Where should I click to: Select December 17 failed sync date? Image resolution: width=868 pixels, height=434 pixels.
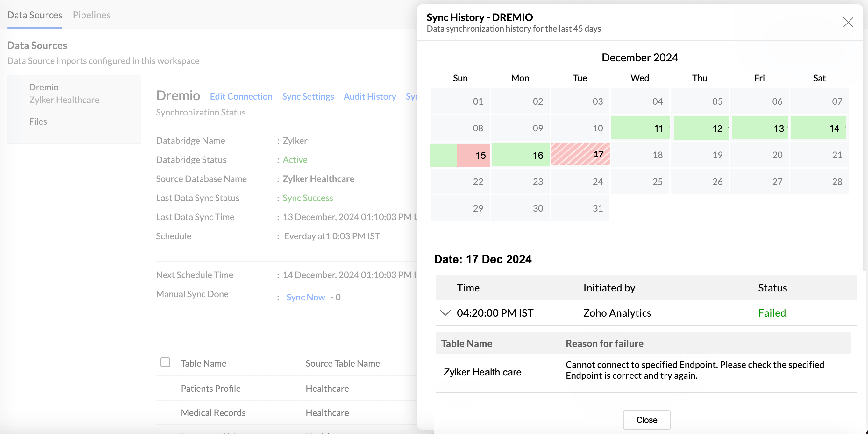pyautogui.click(x=580, y=155)
